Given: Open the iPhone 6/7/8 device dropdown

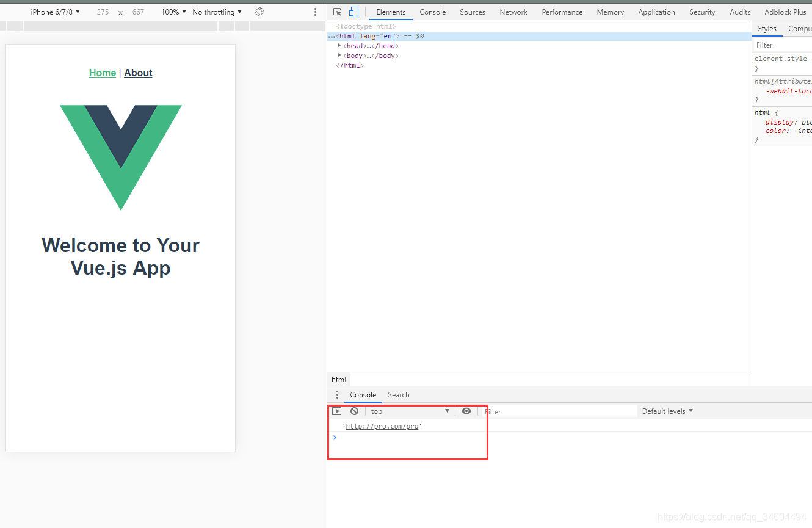Looking at the screenshot, I should 56,12.
